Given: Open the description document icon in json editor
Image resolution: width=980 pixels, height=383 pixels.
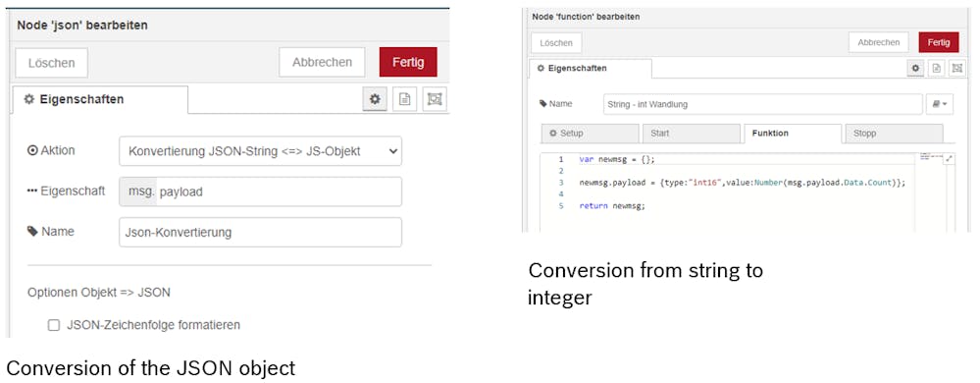Looking at the screenshot, I should pyautogui.click(x=405, y=99).
